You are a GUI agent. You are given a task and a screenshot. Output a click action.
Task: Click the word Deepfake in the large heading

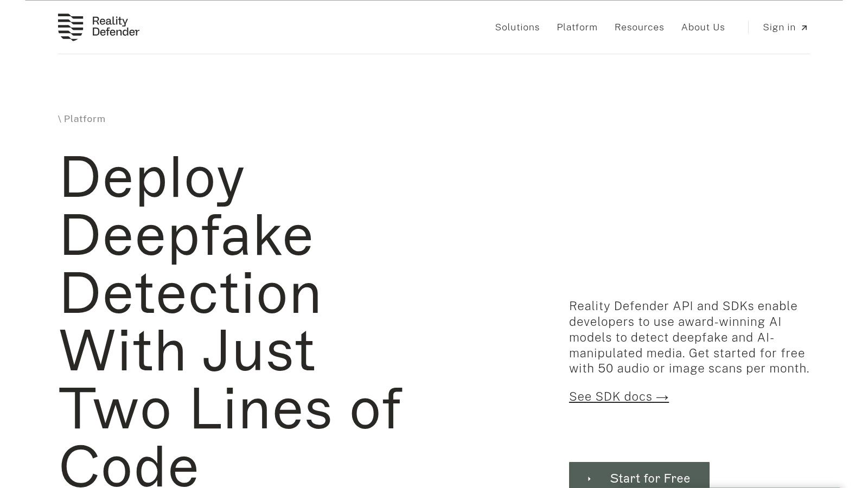tap(186, 236)
